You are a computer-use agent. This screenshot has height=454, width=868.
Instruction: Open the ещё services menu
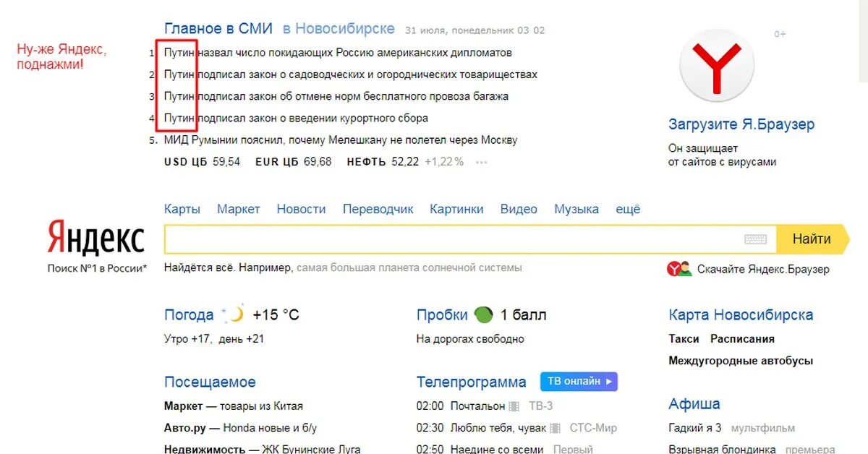pos(628,209)
